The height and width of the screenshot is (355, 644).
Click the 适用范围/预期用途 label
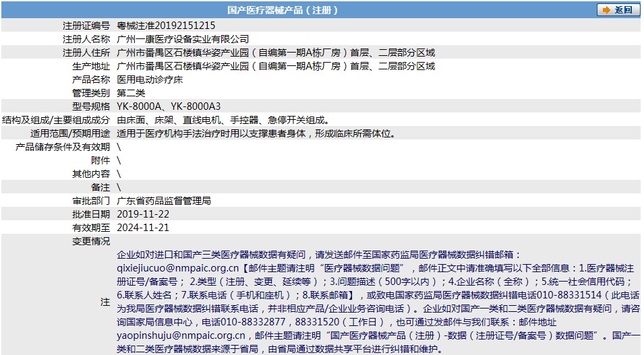(x=70, y=134)
